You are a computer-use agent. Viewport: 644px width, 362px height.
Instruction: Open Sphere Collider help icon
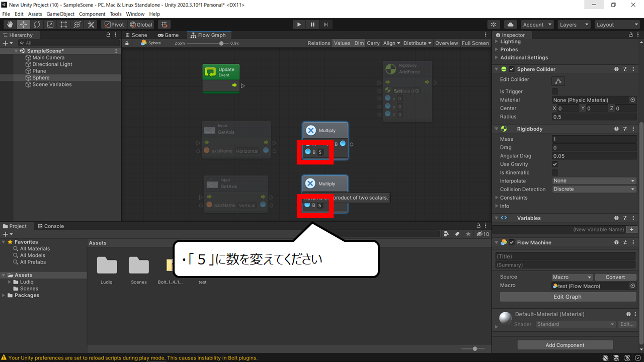click(x=616, y=69)
